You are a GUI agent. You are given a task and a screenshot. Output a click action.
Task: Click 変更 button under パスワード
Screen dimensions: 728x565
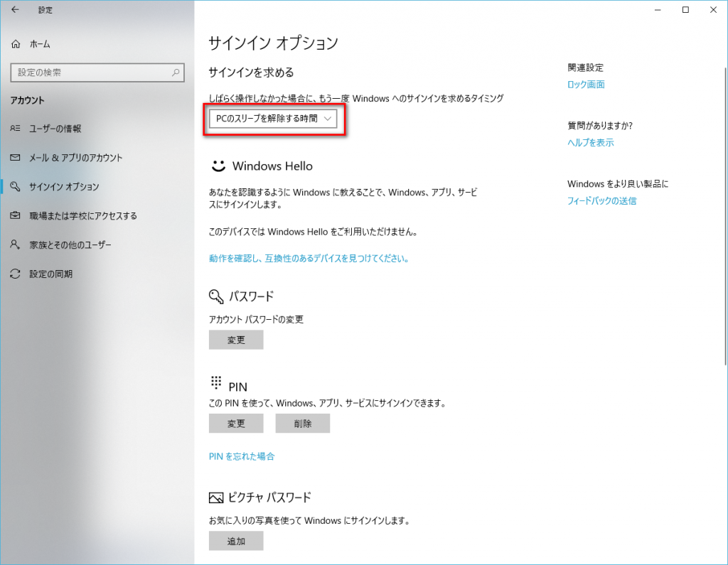coord(236,340)
